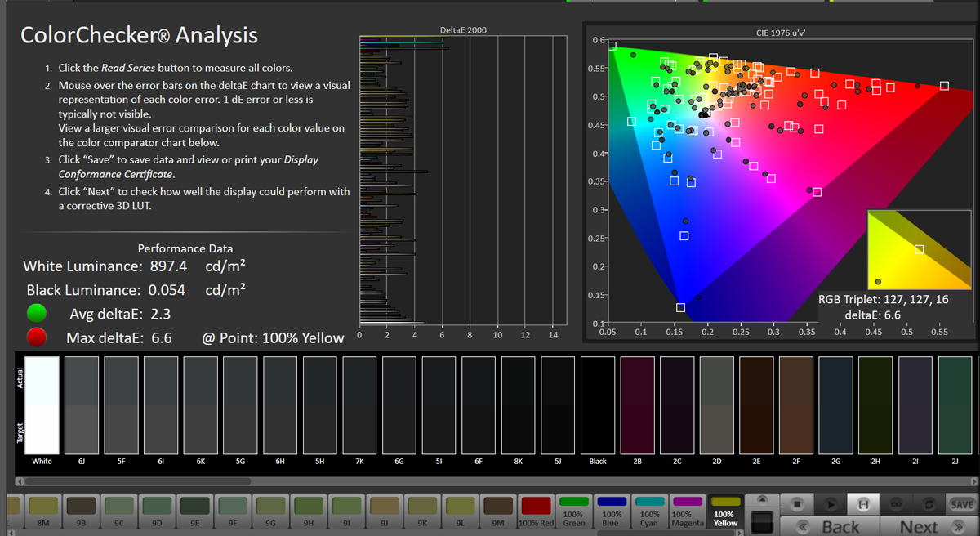Image resolution: width=980 pixels, height=536 pixels.
Task: Click the 2G comparator swatch
Action: tap(835, 405)
